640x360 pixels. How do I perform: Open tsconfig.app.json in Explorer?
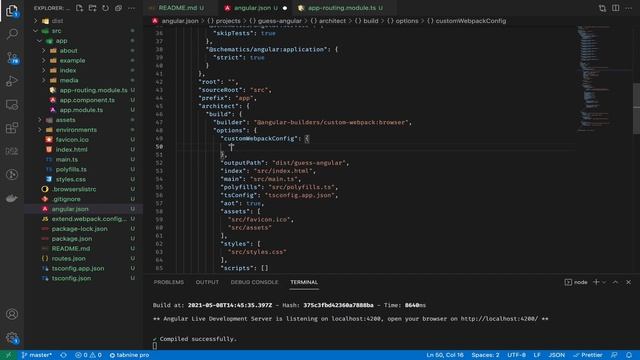pyautogui.click(x=78, y=268)
